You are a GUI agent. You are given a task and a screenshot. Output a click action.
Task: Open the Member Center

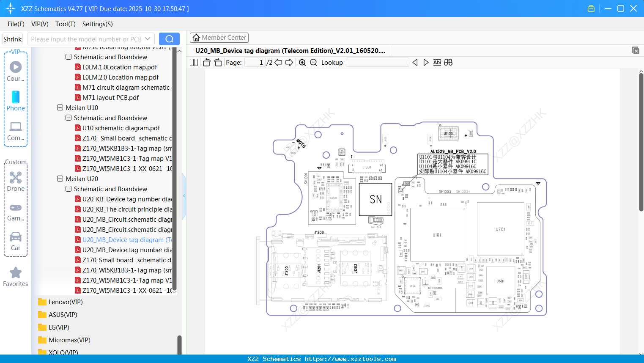219,37
